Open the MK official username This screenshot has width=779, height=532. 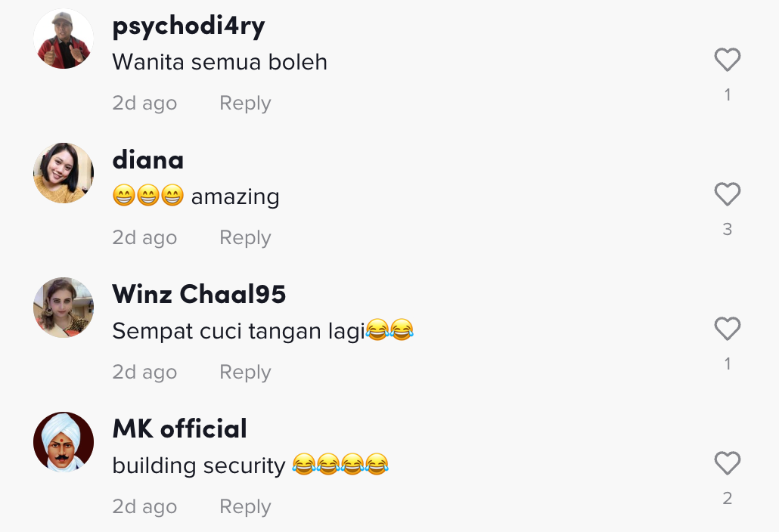pyautogui.click(x=179, y=428)
